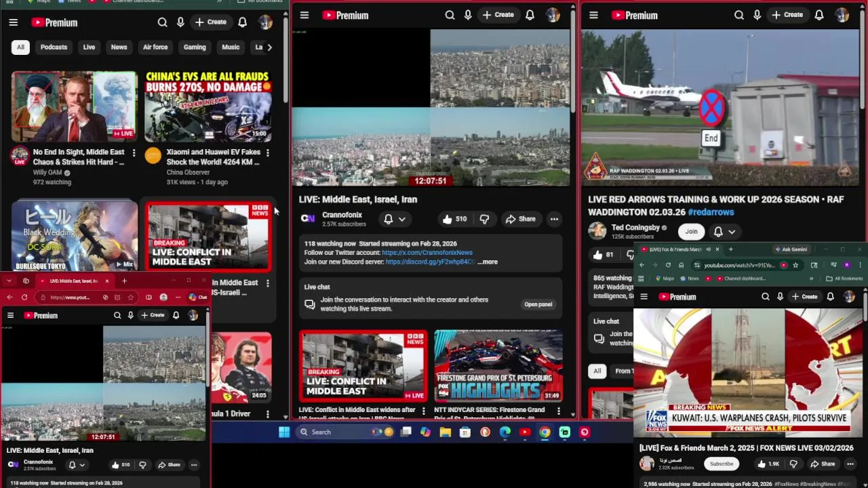Subscribe to the Fox News live channel
Viewport: 868px width, 488px height.
click(722, 464)
